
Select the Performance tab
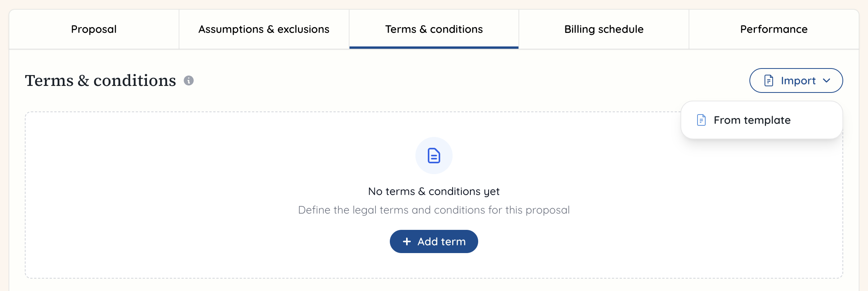point(773,29)
